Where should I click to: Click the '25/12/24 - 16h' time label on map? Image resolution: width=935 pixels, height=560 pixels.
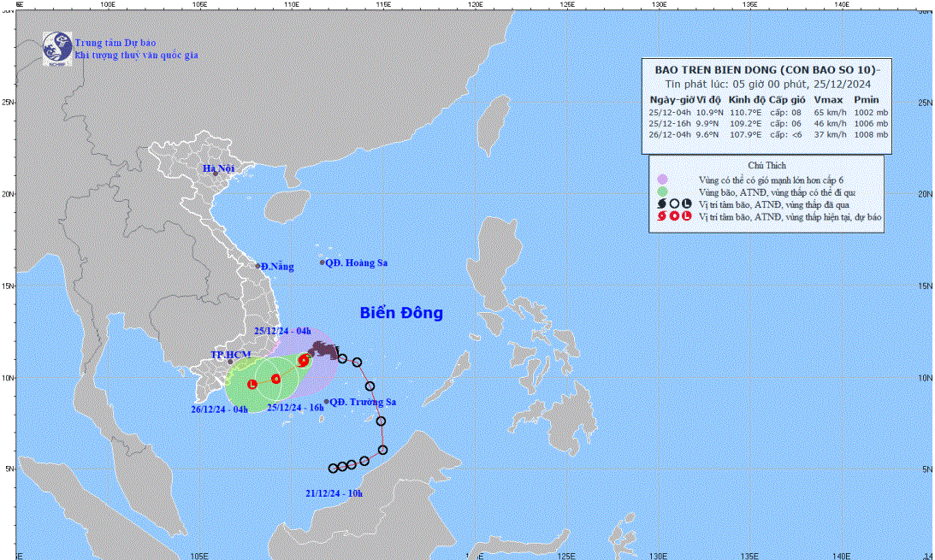pyautogui.click(x=295, y=408)
